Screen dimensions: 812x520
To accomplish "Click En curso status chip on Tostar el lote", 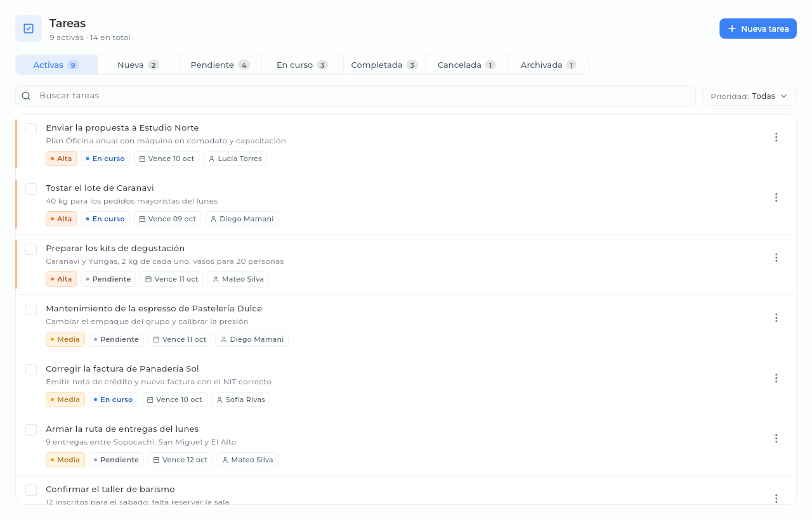I will [x=105, y=219].
